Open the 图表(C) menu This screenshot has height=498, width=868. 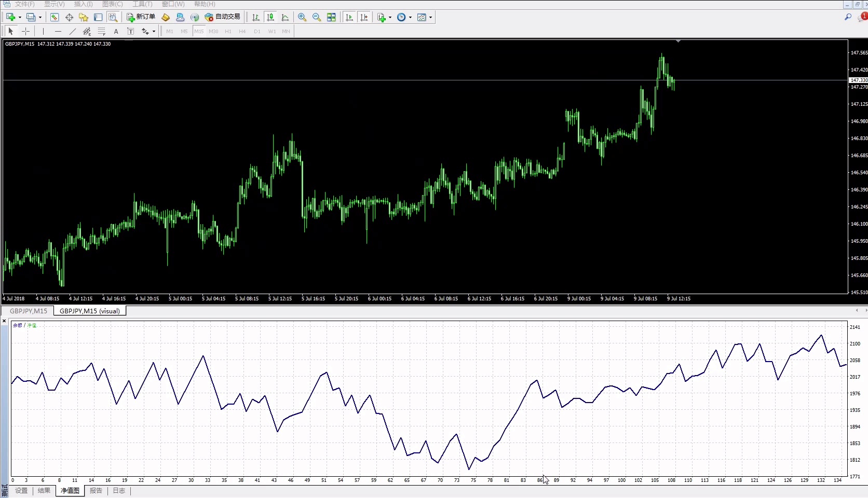113,4
